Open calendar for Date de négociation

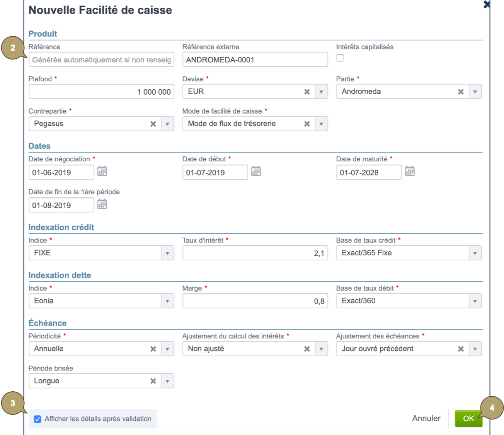102,171
